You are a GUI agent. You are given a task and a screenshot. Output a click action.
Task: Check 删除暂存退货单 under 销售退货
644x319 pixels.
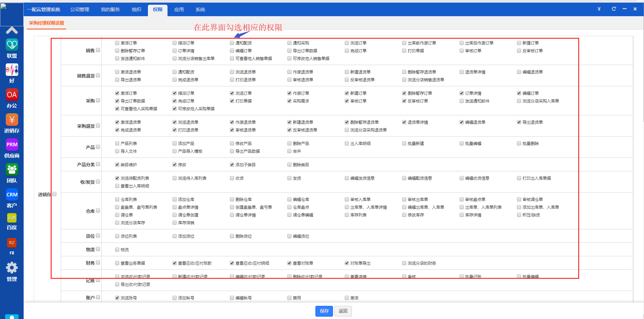[404, 72]
